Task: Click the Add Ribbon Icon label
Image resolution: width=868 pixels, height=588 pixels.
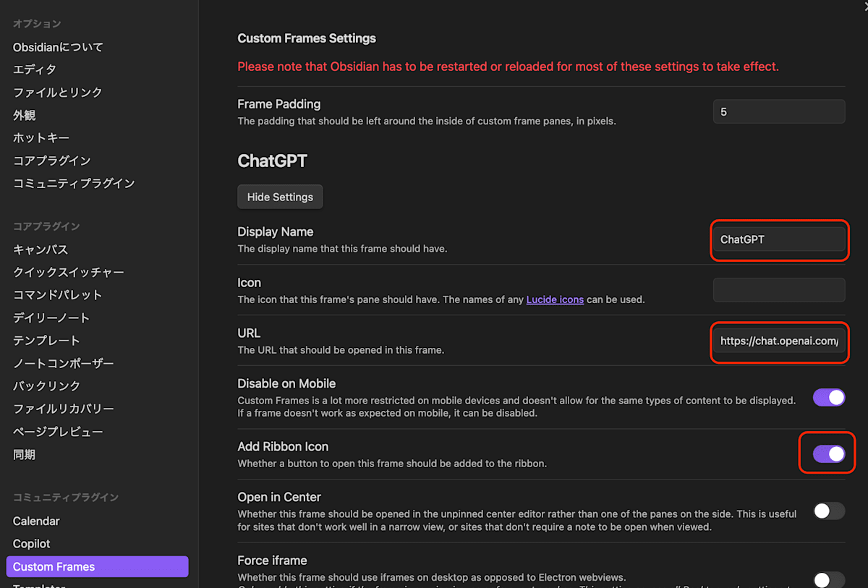Action: click(x=283, y=447)
